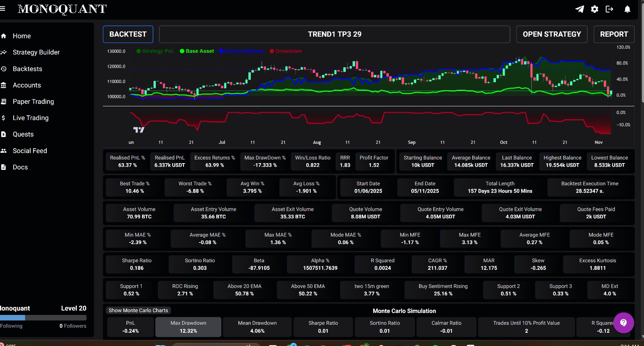Image resolution: width=644 pixels, height=346 pixels.
Task: Open settings gear icon
Action: (x=594, y=9)
